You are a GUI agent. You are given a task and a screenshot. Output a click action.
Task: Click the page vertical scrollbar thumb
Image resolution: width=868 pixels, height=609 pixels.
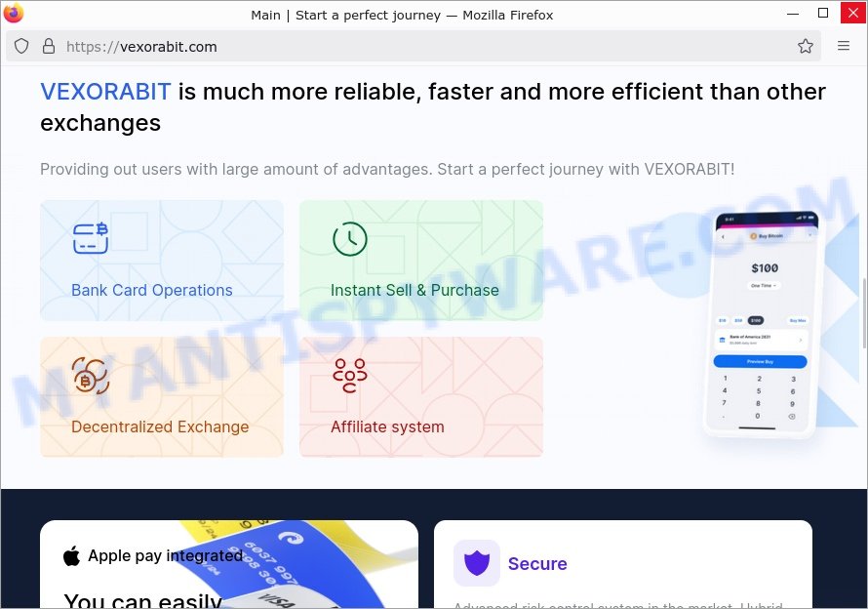point(864,313)
